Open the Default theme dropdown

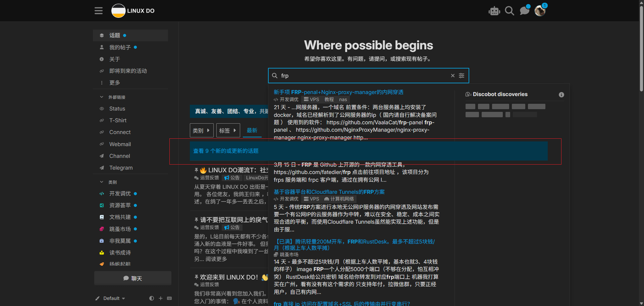tap(110, 298)
